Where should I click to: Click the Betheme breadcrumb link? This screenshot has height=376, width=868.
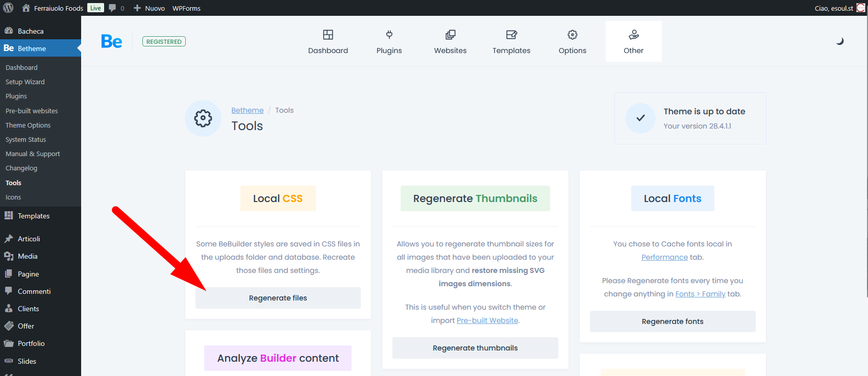(x=247, y=110)
